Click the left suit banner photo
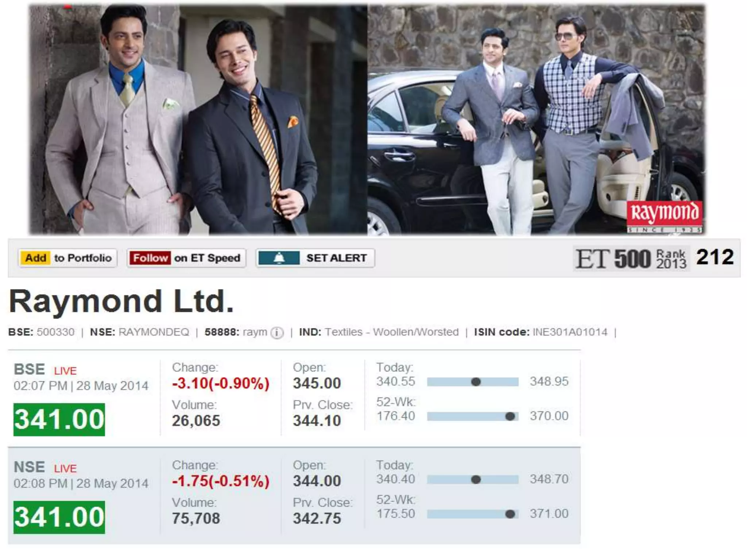This screenshot has height=560, width=747. tap(198, 119)
